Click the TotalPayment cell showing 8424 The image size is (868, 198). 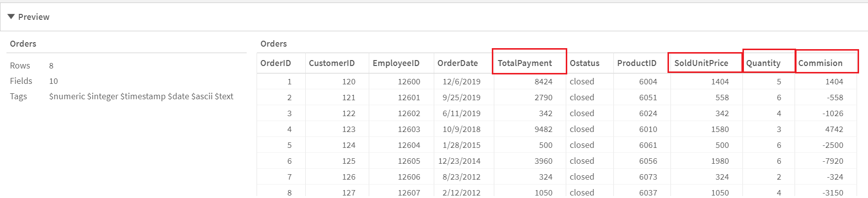tap(543, 81)
